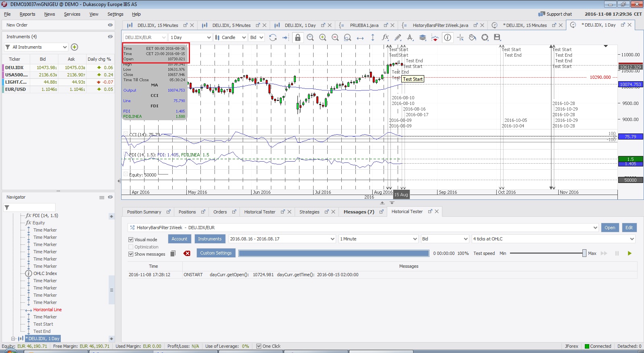Click the Custom Settings button
This screenshot has width=644, height=353.
pyautogui.click(x=216, y=253)
